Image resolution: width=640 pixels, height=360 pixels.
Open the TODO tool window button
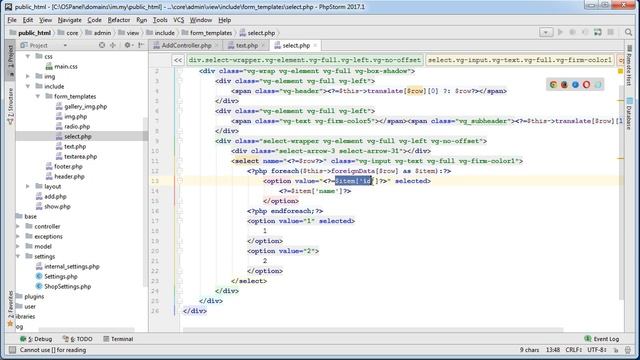77,339
